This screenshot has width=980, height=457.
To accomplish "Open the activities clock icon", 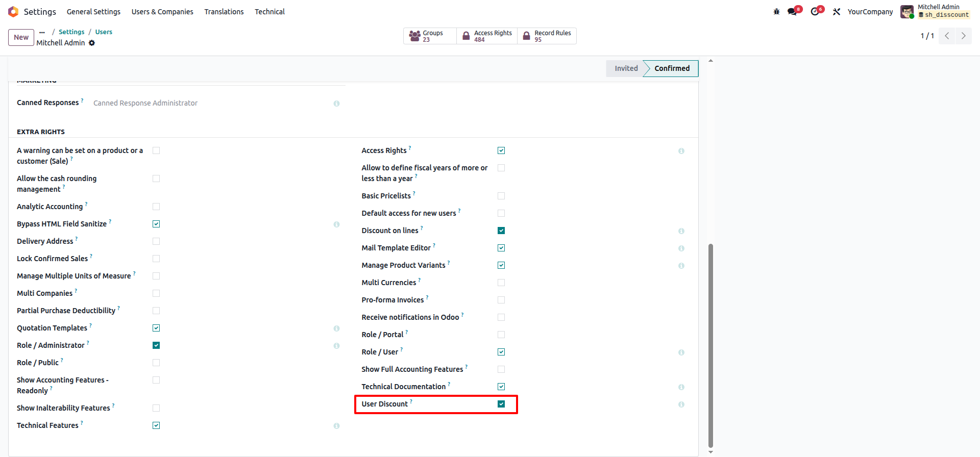I will tap(815, 12).
